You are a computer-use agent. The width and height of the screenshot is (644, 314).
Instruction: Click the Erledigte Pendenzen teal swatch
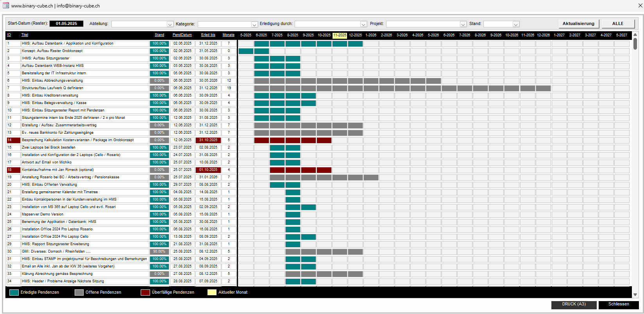pyautogui.click(x=14, y=292)
